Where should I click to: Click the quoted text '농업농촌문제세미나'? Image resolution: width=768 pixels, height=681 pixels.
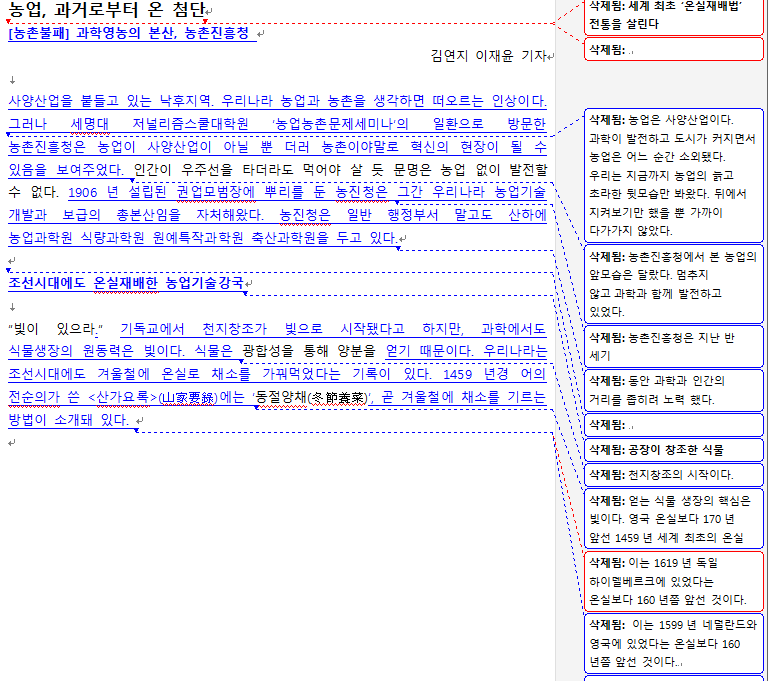[340, 124]
